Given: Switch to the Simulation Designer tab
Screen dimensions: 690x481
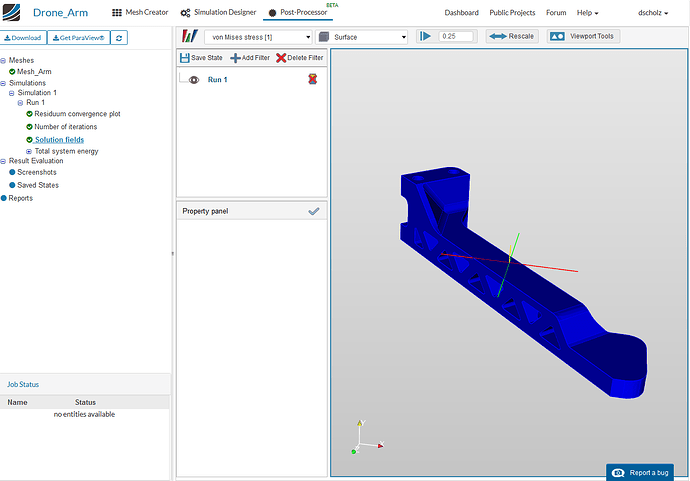Looking at the screenshot, I should pos(218,12).
